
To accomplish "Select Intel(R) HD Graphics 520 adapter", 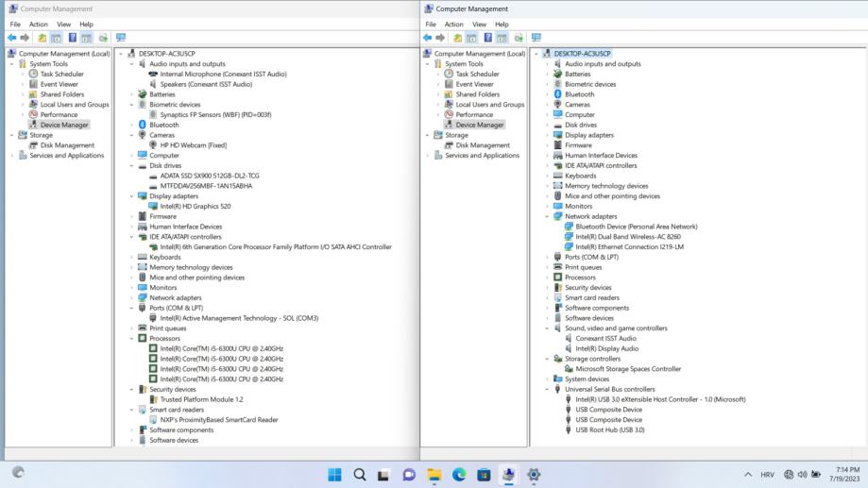I will click(x=197, y=206).
